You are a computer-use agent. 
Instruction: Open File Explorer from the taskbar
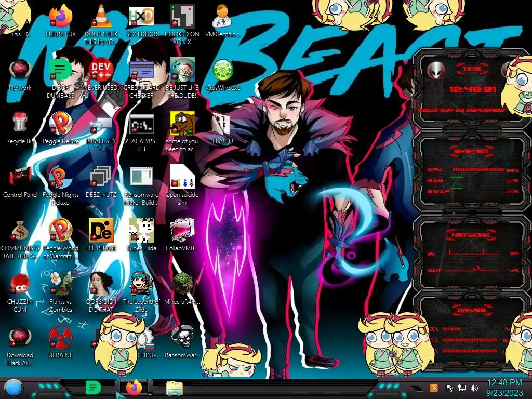click(175, 389)
